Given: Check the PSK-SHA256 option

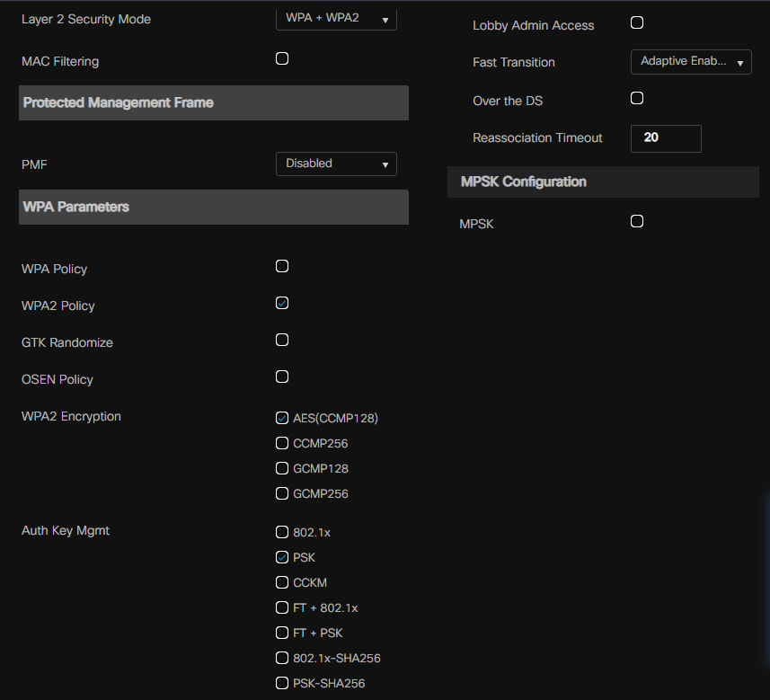Looking at the screenshot, I should pyautogui.click(x=282, y=683).
